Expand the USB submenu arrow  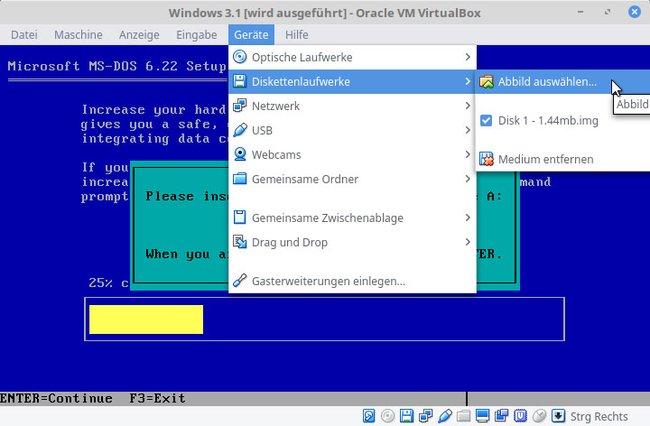click(468, 130)
